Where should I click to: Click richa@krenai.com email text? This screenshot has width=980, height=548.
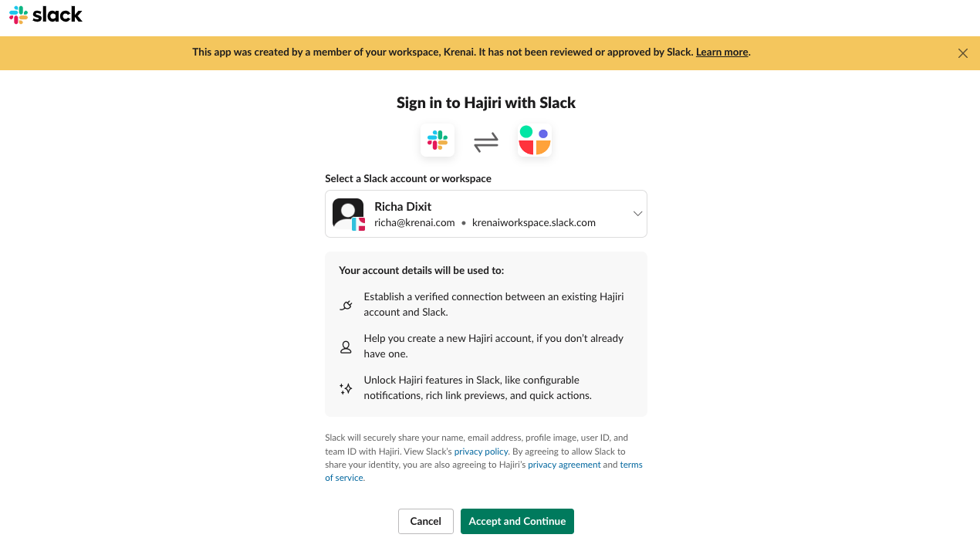click(x=414, y=222)
